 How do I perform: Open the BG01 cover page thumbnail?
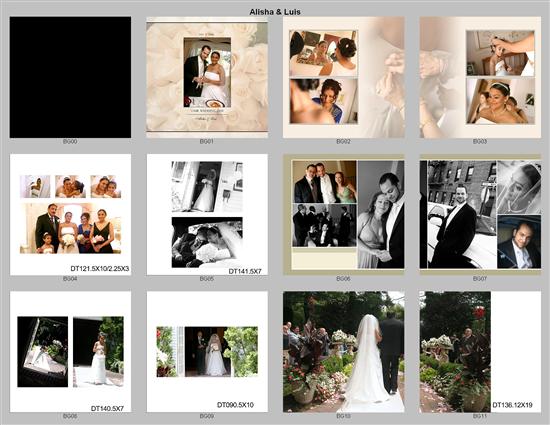[x=207, y=77]
